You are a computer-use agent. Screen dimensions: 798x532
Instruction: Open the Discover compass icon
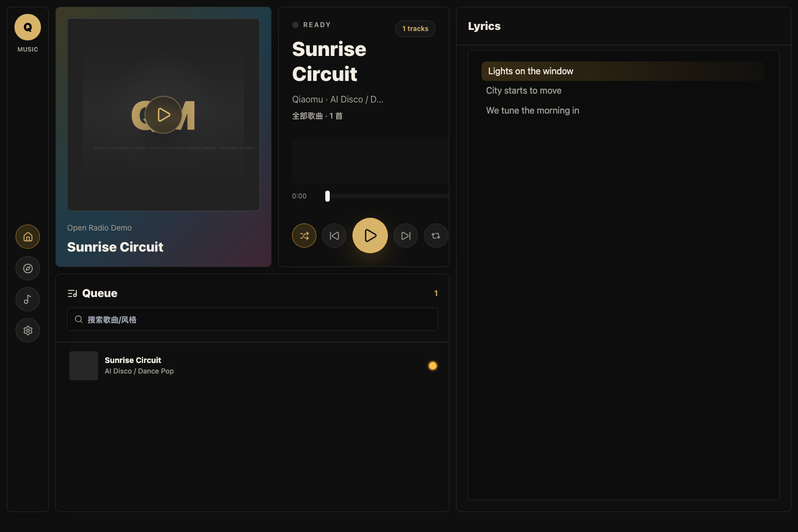28,268
